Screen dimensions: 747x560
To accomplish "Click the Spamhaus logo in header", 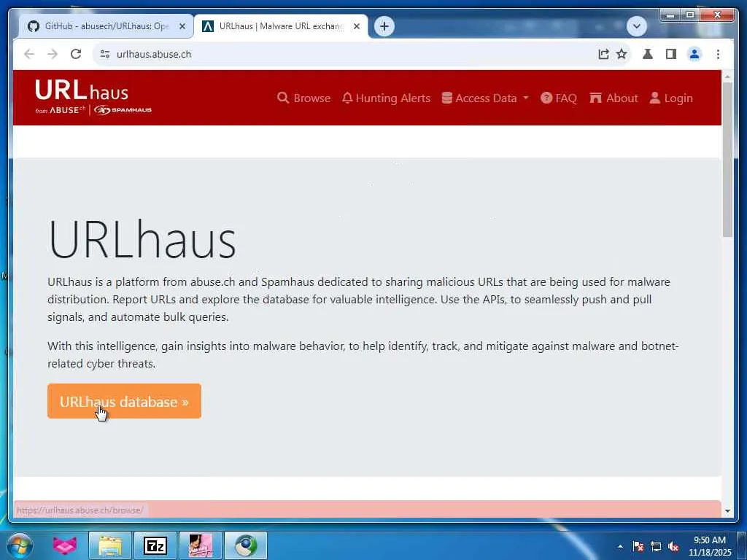I will 123,110.
